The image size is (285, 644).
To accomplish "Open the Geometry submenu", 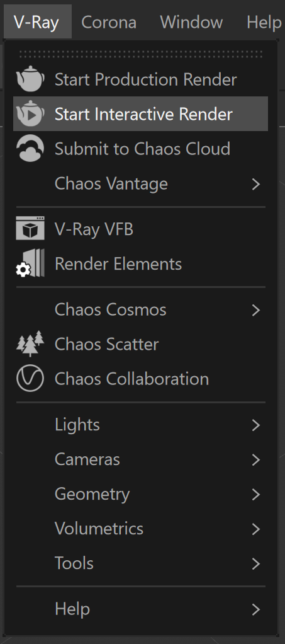I will tap(141, 494).
